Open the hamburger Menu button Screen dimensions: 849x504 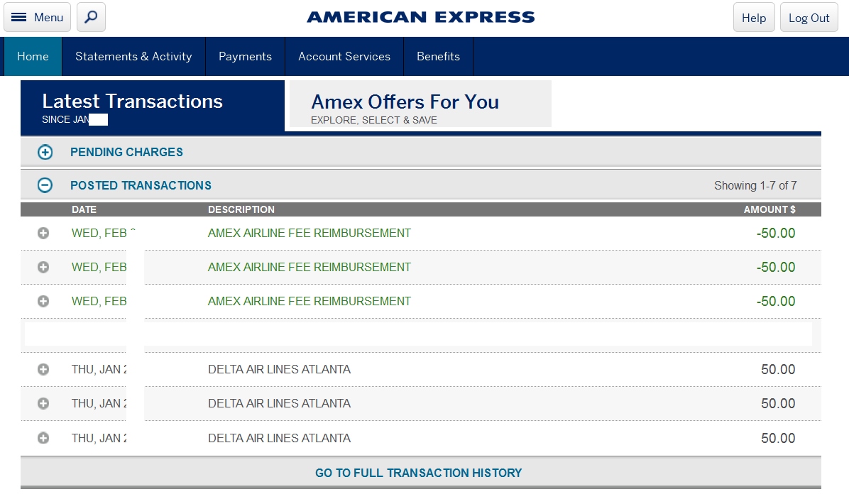38,17
